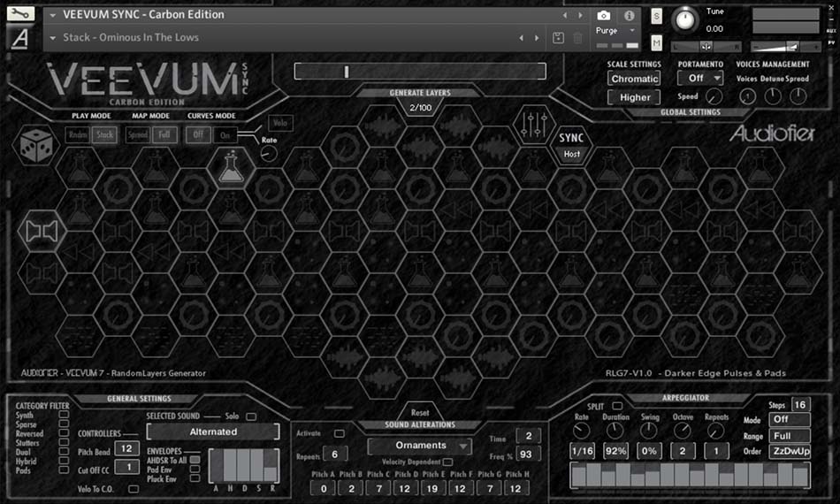This screenshot has height=504, width=840.
Task: Roll the random dice hexagon
Action: [x=36, y=145]
